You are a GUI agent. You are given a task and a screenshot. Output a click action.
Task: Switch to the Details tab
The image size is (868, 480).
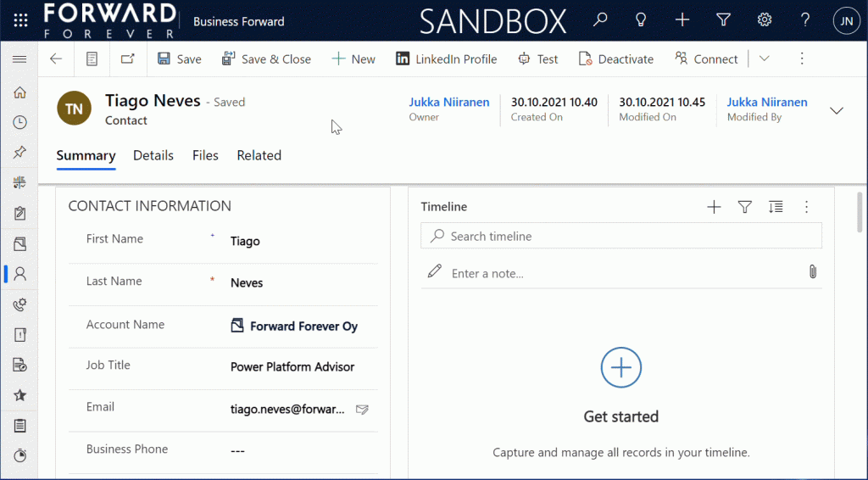pos(153,155)
